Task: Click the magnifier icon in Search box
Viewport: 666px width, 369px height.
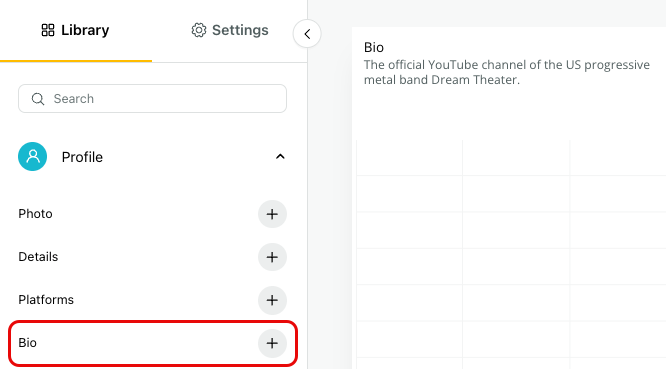Action: pyautogui.click(x=38, y=99)
